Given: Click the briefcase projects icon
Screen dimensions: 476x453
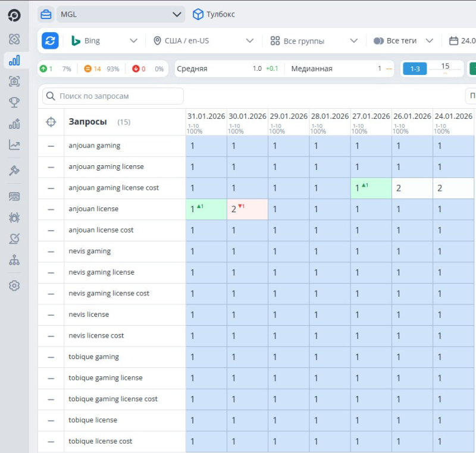Looking at the screenshot, I should [46, 14].
